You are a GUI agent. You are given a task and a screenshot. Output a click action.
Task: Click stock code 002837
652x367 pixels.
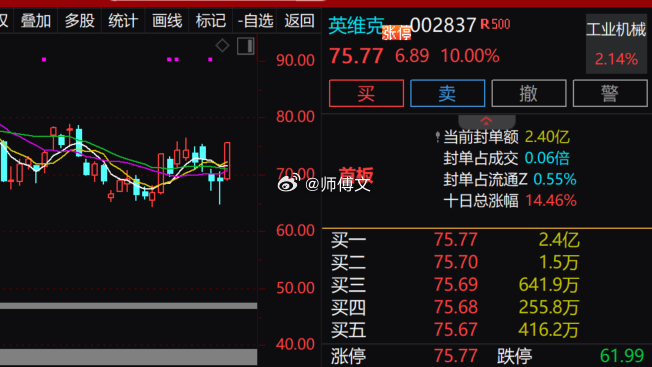(x=443, y=25)
